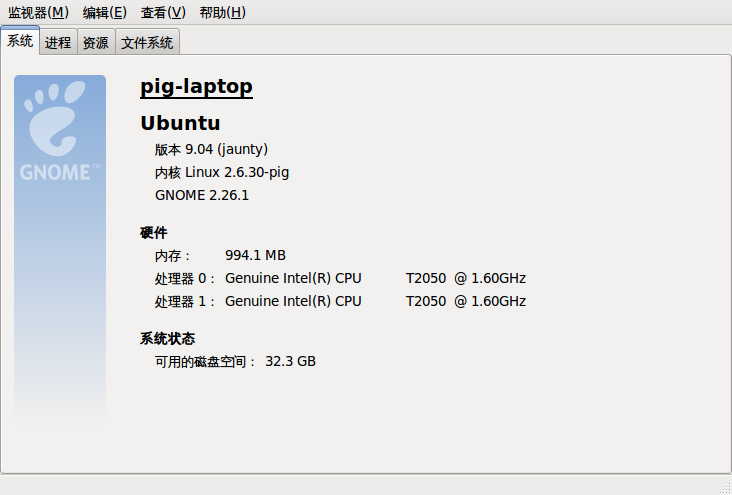The image size is (732, 495).
Task: Click the 可用的磁盘空间 label
Action: point(205,362)
